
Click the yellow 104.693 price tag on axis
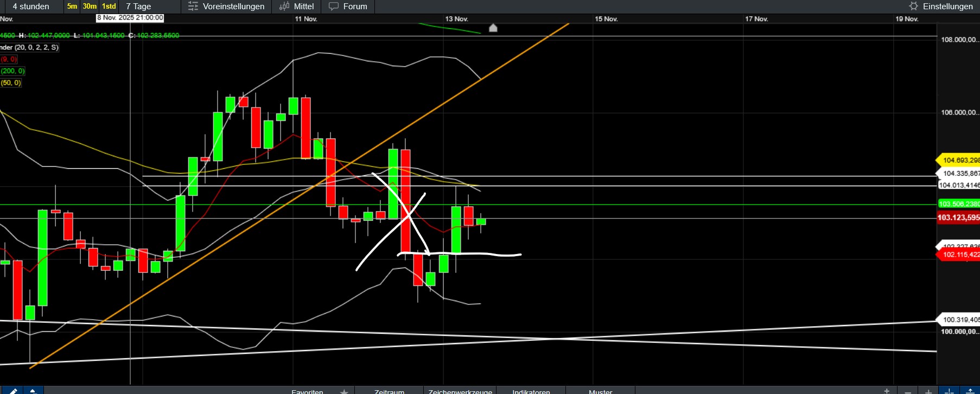pyautogui.click(x=959, y=160)
